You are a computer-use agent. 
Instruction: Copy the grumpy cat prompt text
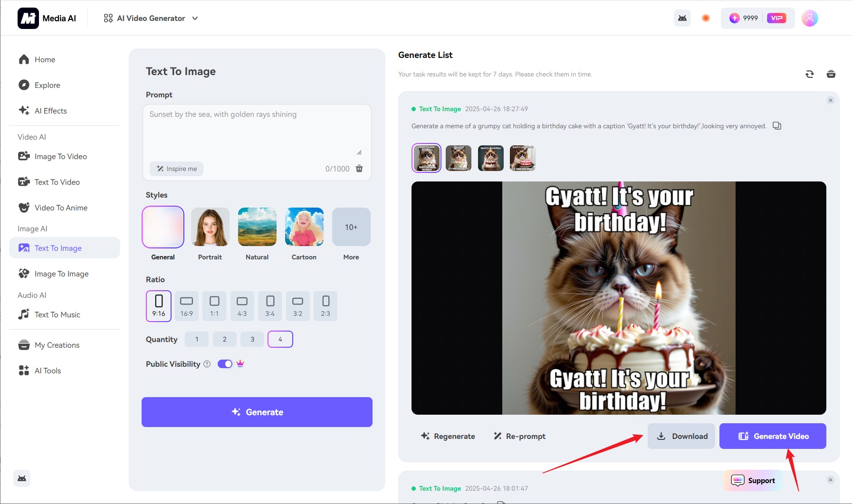click(777, 125)
